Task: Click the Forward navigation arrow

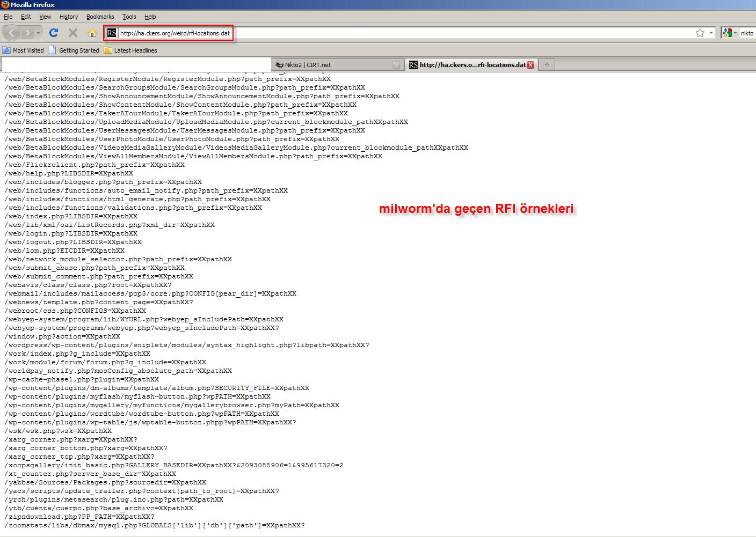Action: [x=28, y=33]
